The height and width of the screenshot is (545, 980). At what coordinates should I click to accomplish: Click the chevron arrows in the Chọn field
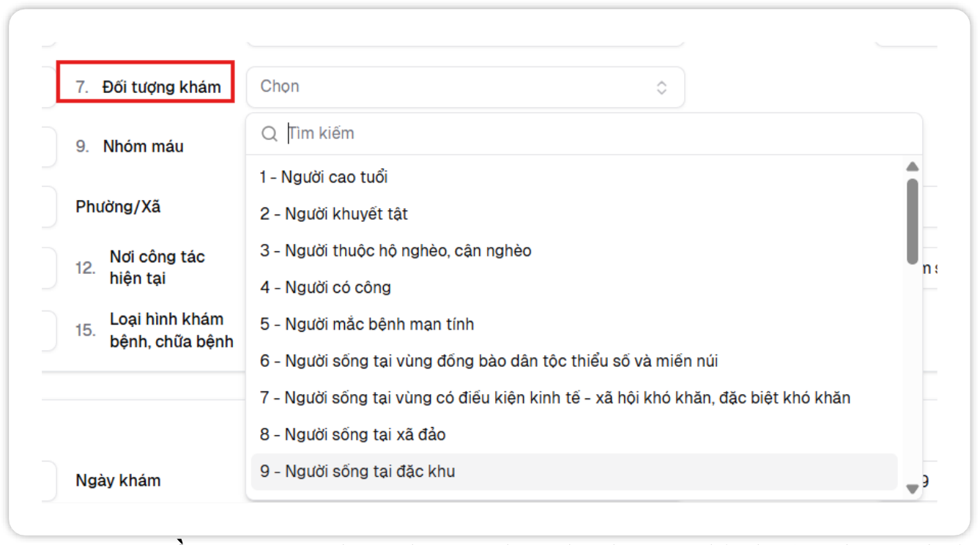click(x=661, y=88)
